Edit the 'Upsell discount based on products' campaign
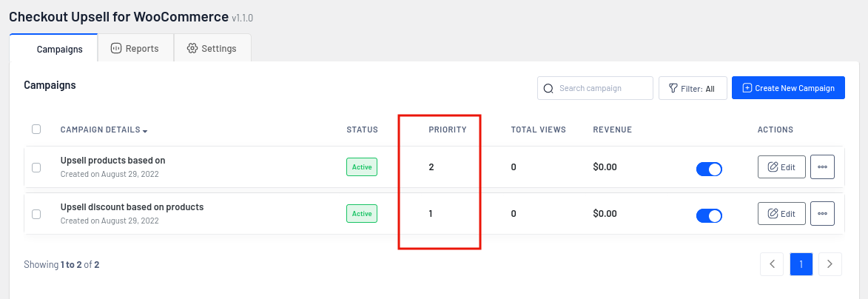This screenshot has width=868, height=299. pyautogui.click(x=781, y=214)
